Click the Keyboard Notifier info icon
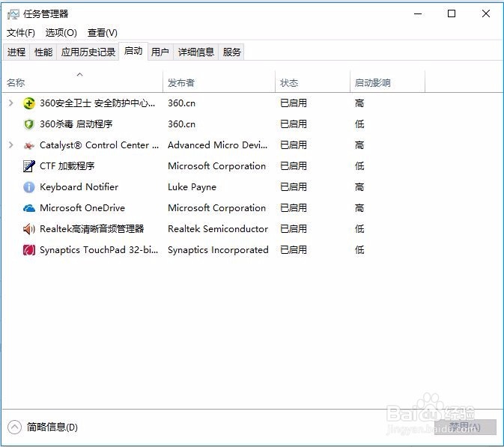 (x=29, y=187)
